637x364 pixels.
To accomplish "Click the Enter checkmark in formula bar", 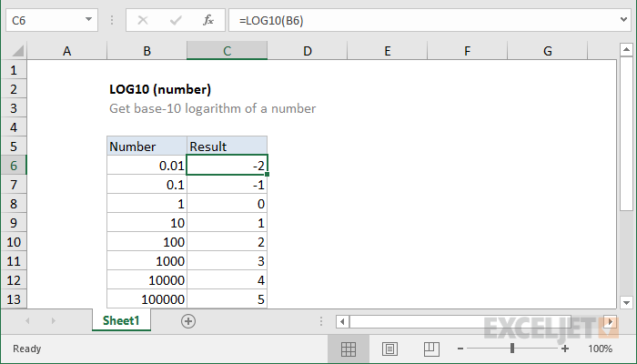I will (x=175, y=19).
